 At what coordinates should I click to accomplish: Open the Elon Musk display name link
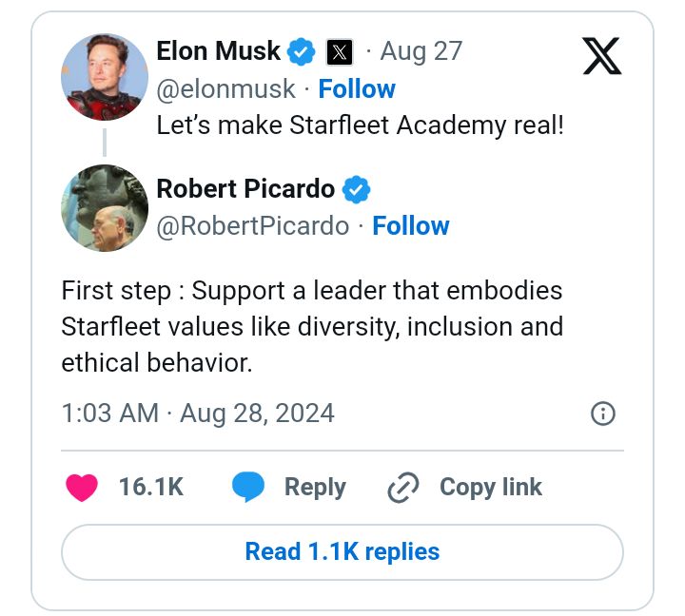(x=218, y=51)
